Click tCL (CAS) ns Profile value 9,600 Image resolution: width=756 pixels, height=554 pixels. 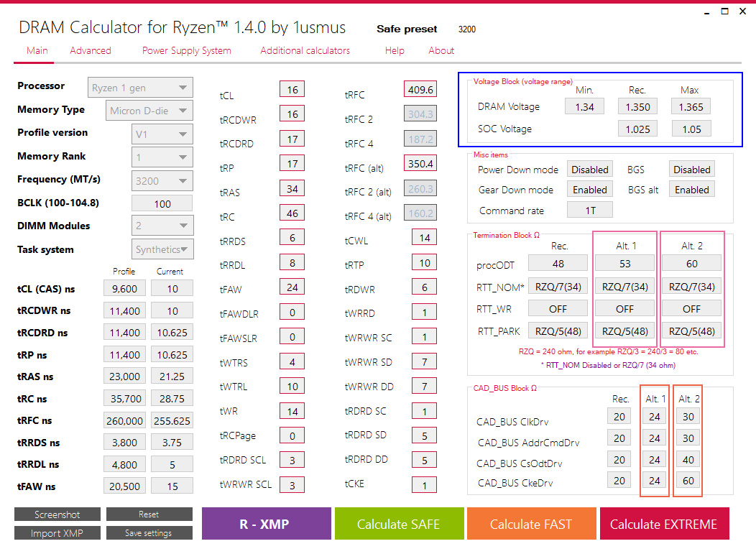124,288
